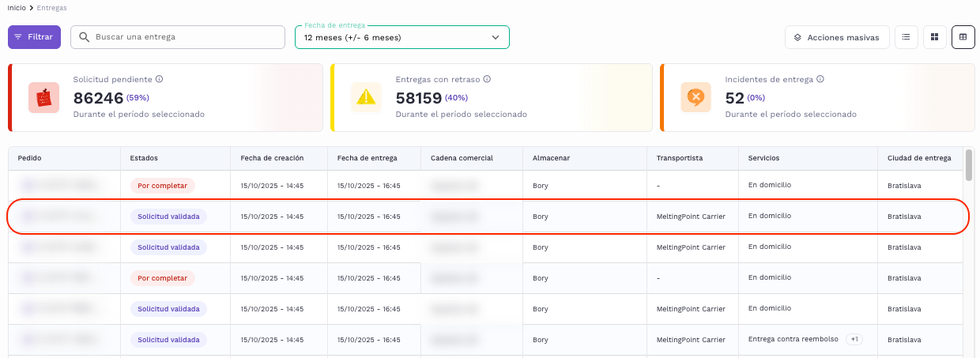Click the yellow warning triangle icon
The width and height of the screenshot is (980, 358).
[x=366, y=97]
